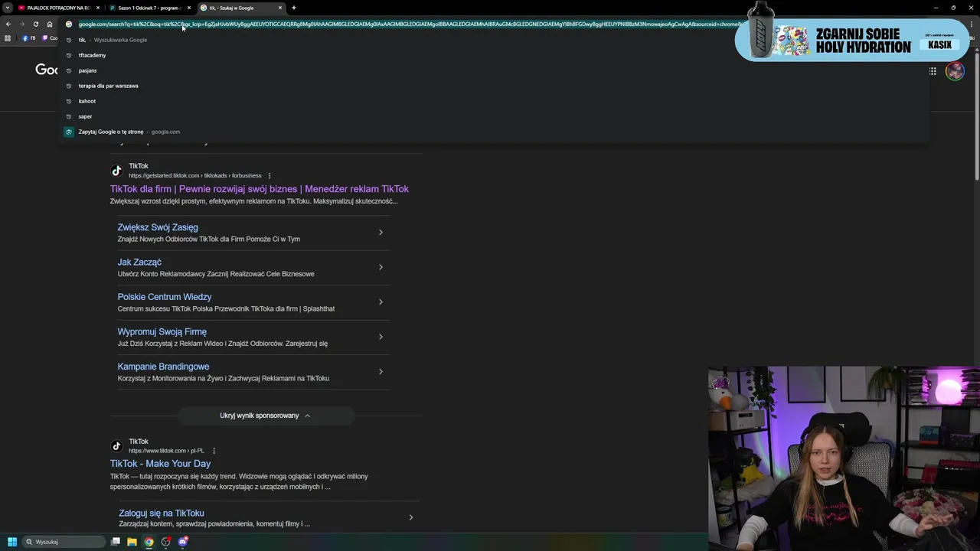Click the TikTok favicon of tiktok.com result

[116, 446]
